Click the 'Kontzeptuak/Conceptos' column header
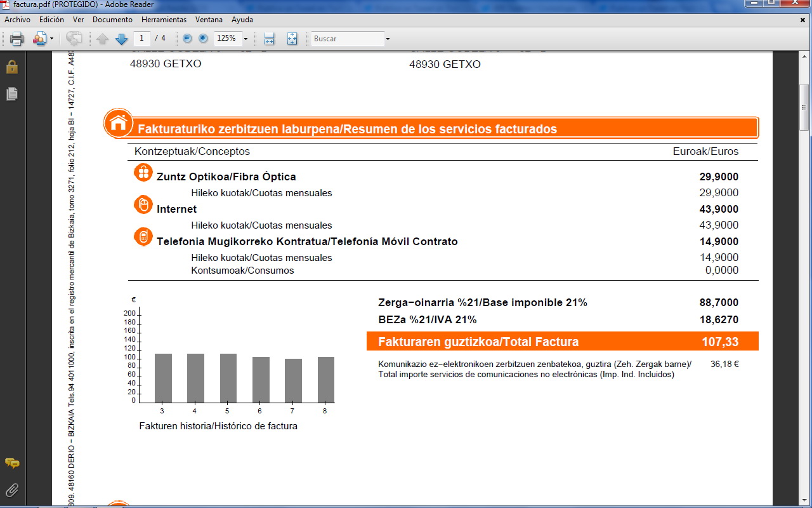This screenshot has width=812, height=508. 192,151
